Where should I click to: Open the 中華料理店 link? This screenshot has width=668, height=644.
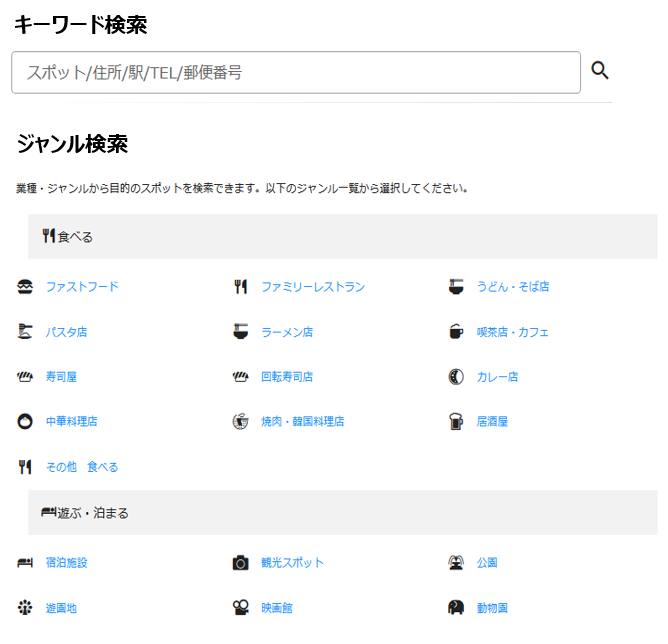tap(71, 422)
